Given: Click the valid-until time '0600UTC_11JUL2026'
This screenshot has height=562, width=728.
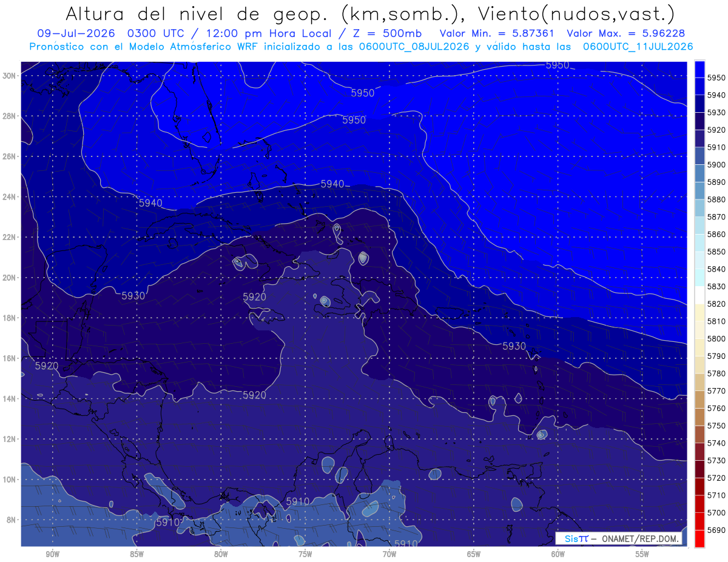Looking at the screenshot, I should (x=638, y=47).
